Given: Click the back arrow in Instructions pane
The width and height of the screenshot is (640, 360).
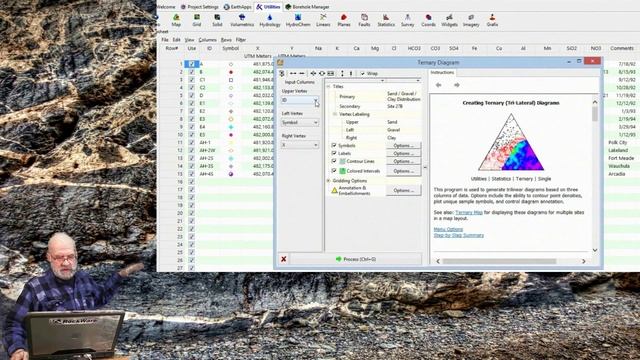Looking at the screenshot, I should [x=438, y=85].
